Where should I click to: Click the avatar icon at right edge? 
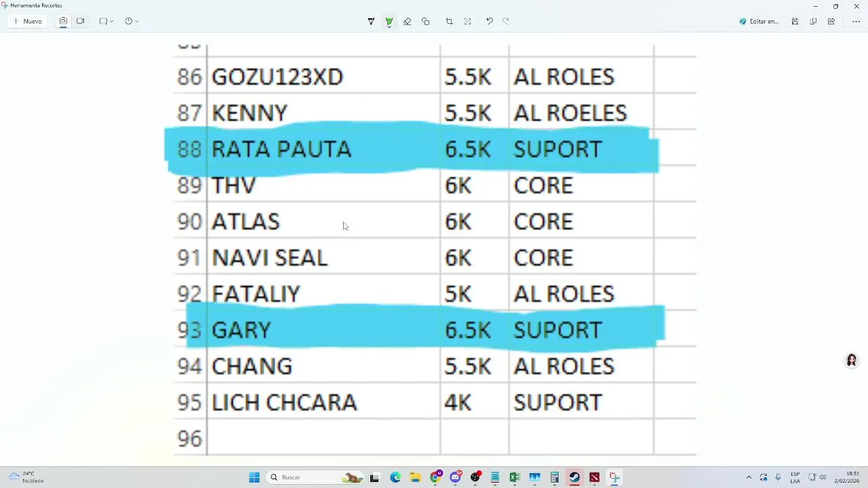[x=852, y=361]
